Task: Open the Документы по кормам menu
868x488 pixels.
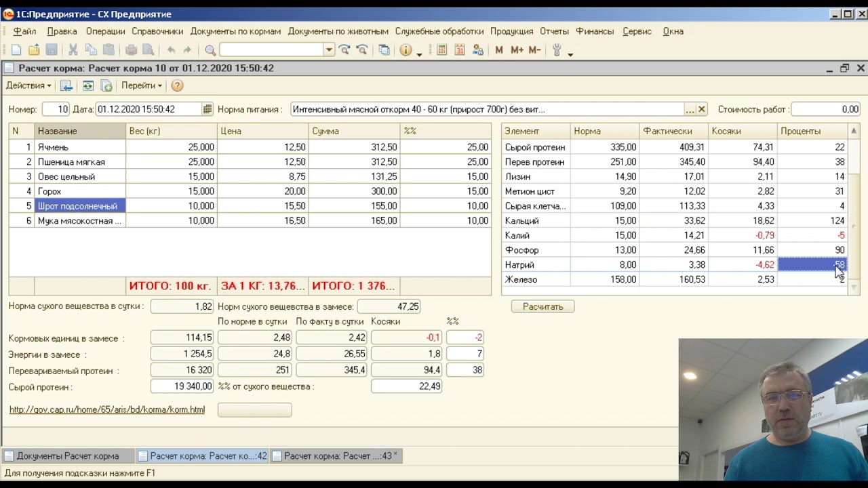Action: (235, 31)
